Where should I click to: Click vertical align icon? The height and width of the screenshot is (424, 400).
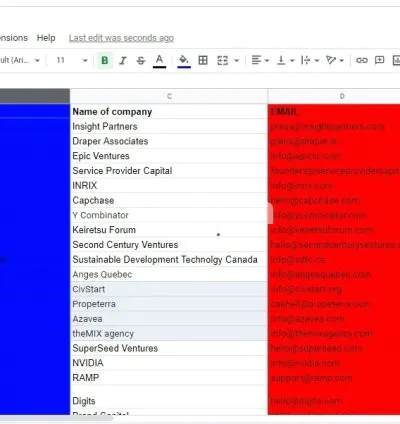pos(281,60)
